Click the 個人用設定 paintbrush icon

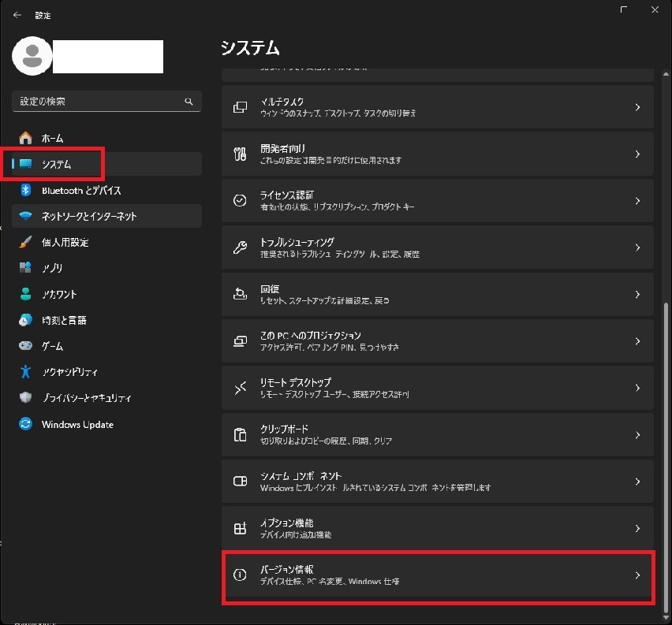(26, 242)
